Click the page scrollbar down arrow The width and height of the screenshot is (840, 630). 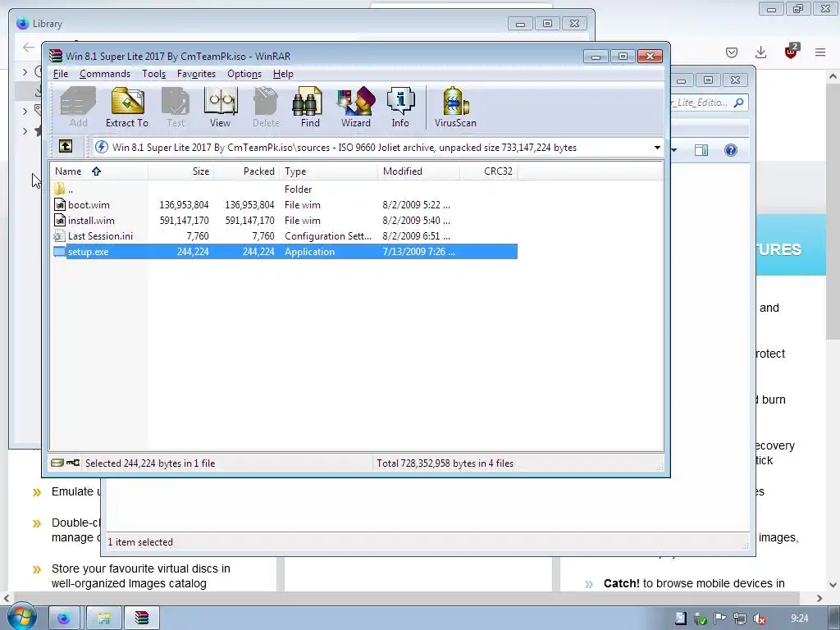coord(833,584)
